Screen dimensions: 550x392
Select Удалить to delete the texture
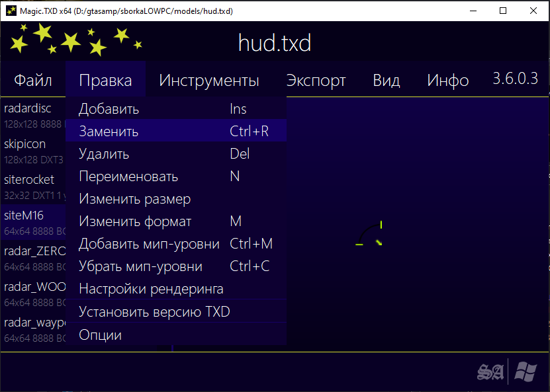(x=104, y=154)
